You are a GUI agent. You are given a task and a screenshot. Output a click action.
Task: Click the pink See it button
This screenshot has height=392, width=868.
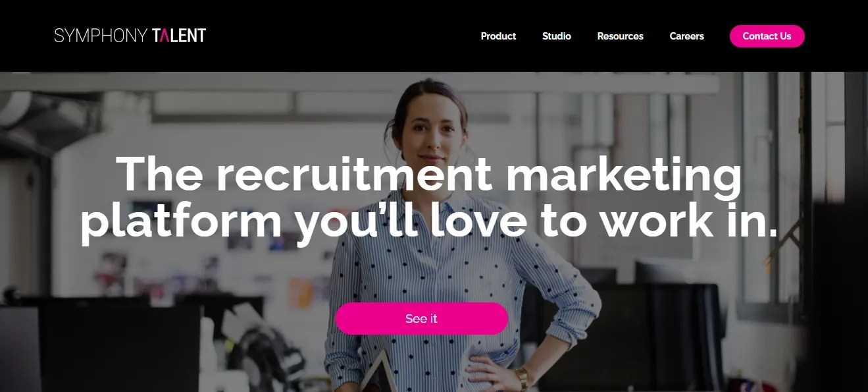click(x=422, y=319)
